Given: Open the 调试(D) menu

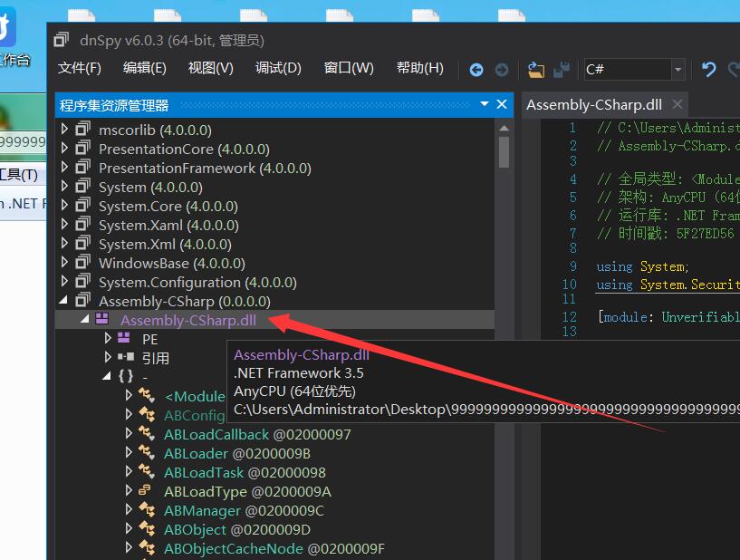Looking at the screenshot, I should [x=278, y=68].
